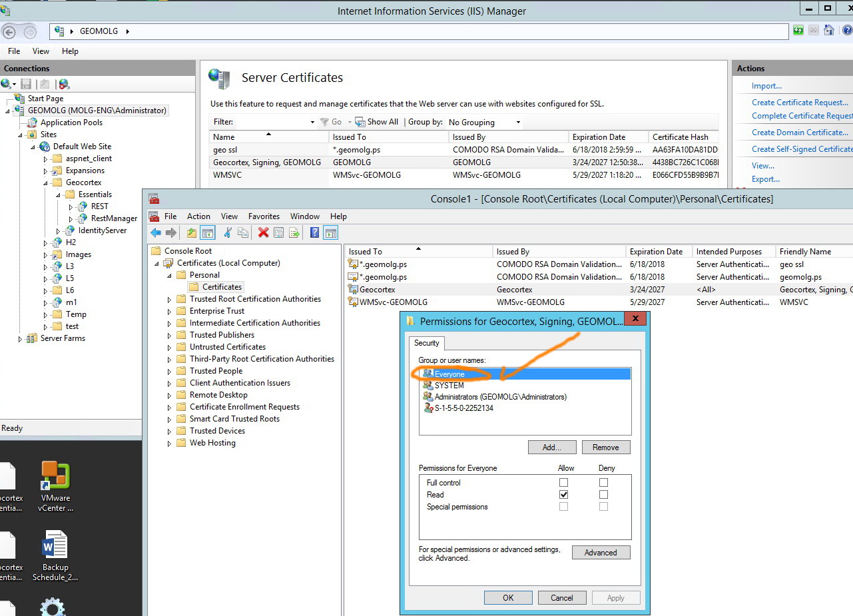Click the Create Self-Signed Certificate link
The width and height of the screenshot is (853, 616).
click(802, 149)
